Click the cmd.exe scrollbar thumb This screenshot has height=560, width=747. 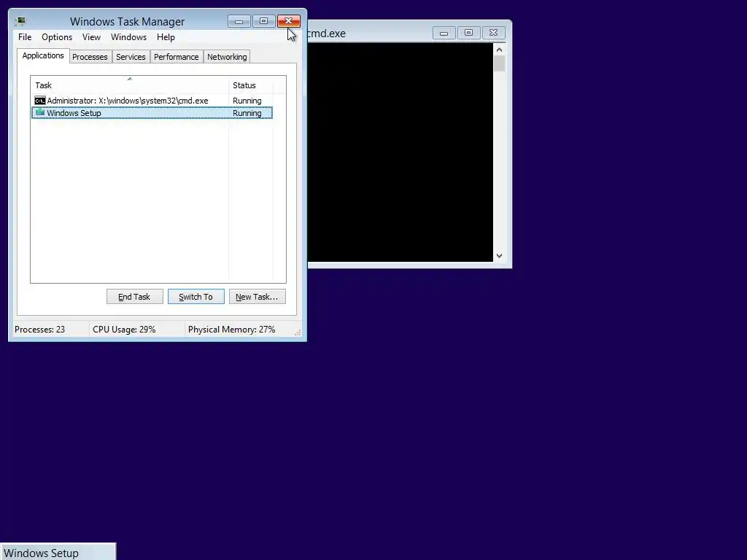click(x=499, y=64)
